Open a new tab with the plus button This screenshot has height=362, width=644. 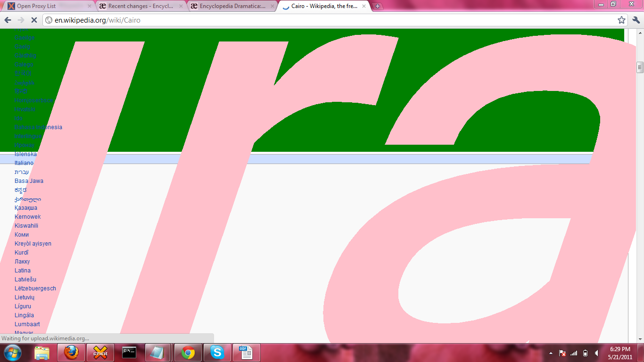tap(378, 7)
